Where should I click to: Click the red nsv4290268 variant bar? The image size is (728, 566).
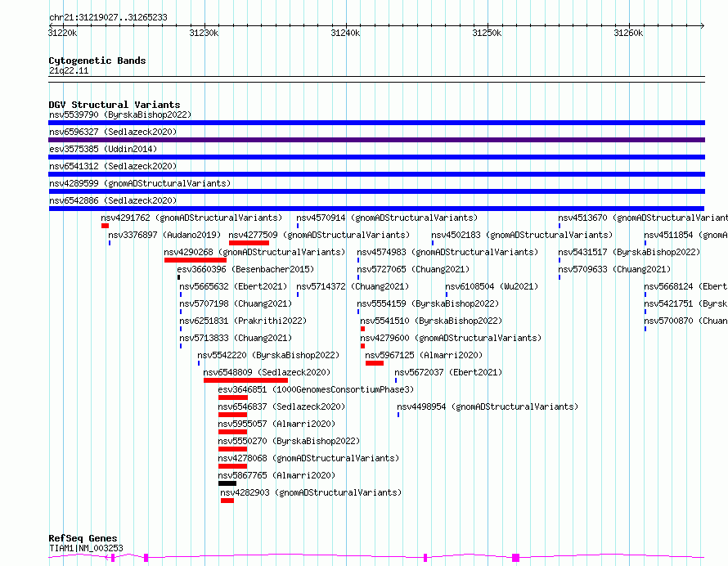[195, 260]
